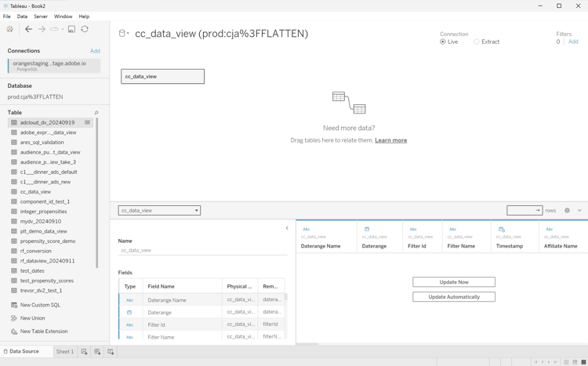The image size is (588, 366).
Task: Click Add link next to Connections
Action: click(x=95, y=51)
